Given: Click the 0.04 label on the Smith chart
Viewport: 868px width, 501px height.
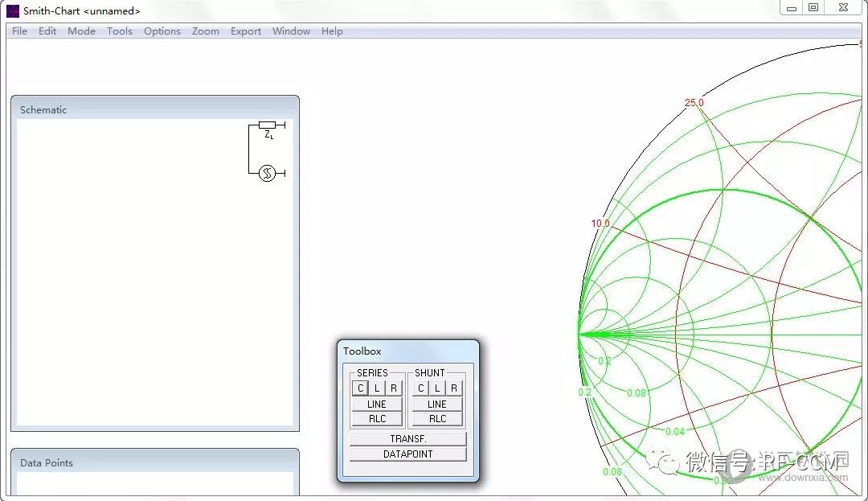Looking at the screenshot, I should point(675,431).
